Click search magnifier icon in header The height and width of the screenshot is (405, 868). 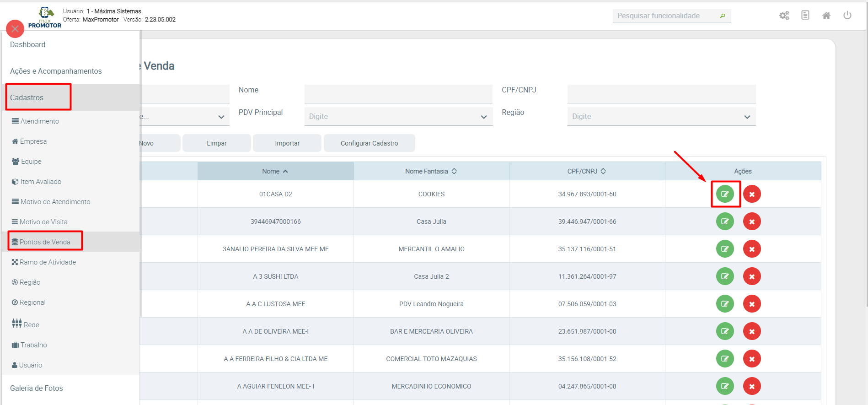[723, 16]
